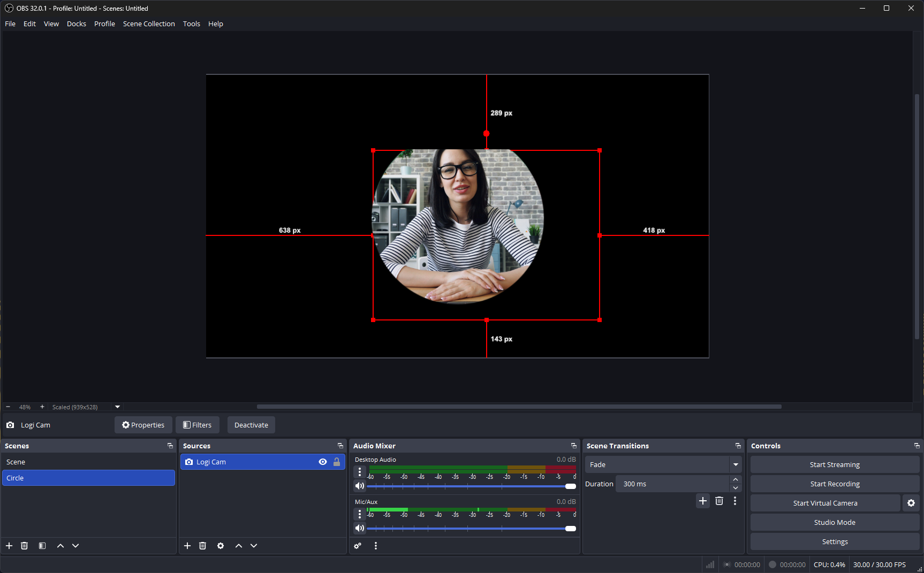Hide the Logi Cam source using the eye icon
Image resolution: width=924 pixels, height=573 pixels.
tap(323, 462)
